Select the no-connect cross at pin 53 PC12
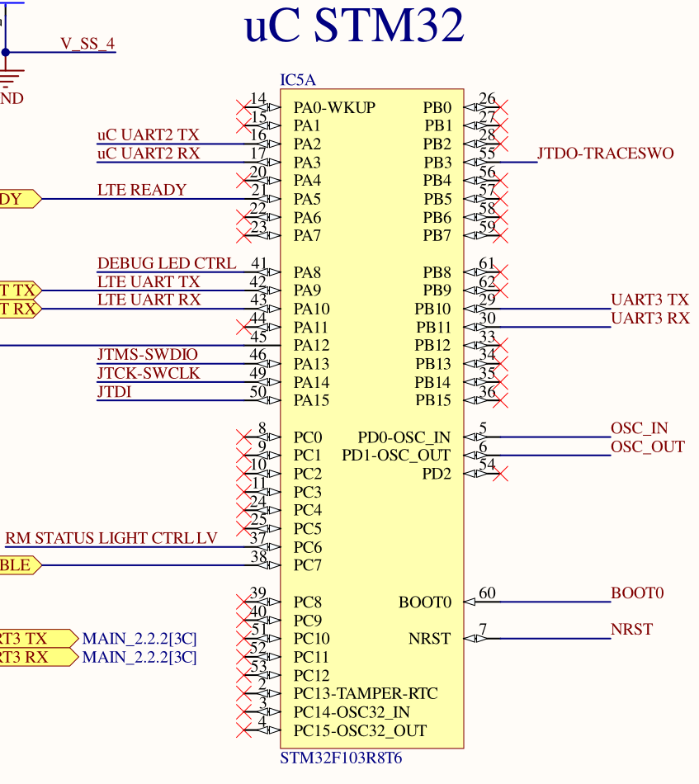Screen dimensions: 699x784 pyautogui.click(x=244, y=675)
